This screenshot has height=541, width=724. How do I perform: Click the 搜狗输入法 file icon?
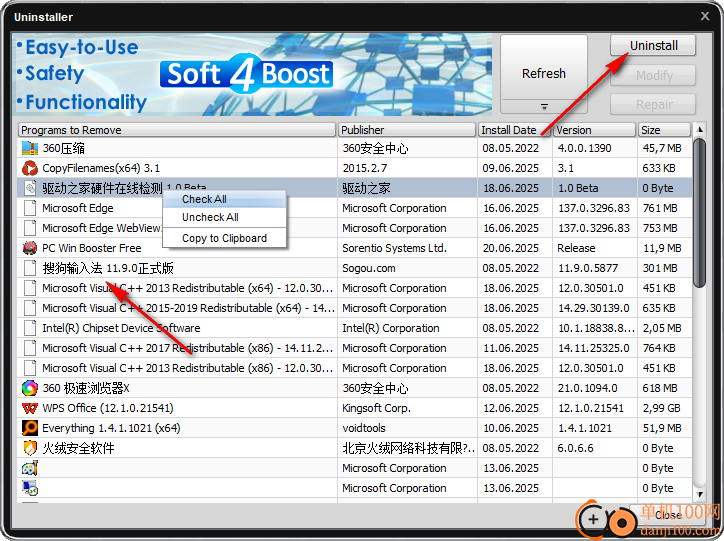(x=30, y=268)
